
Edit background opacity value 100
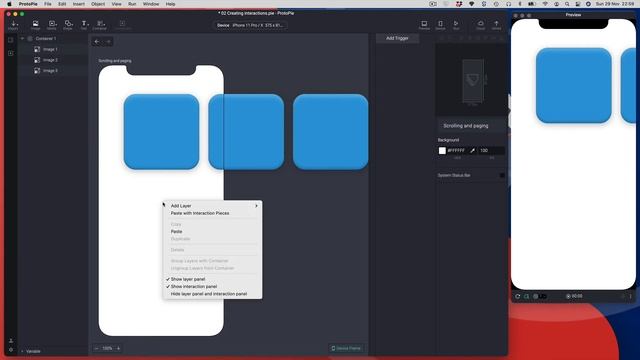tap(491, 151)
